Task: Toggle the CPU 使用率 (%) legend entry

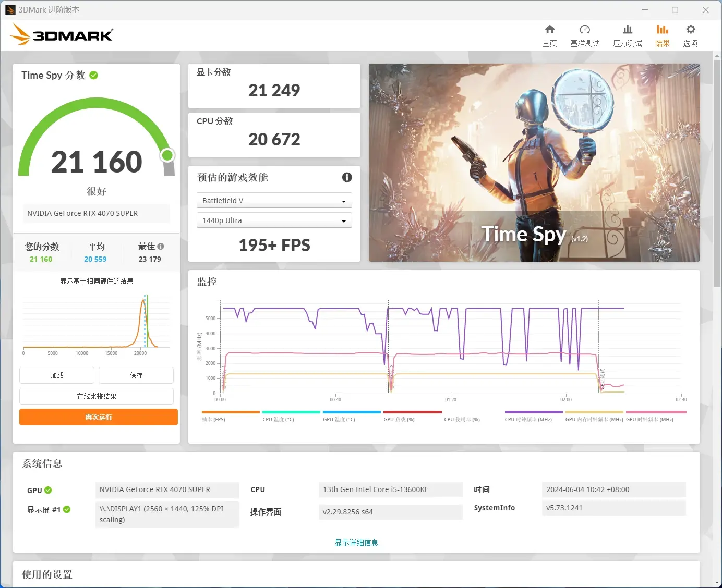Action: (x=462, y=419)
